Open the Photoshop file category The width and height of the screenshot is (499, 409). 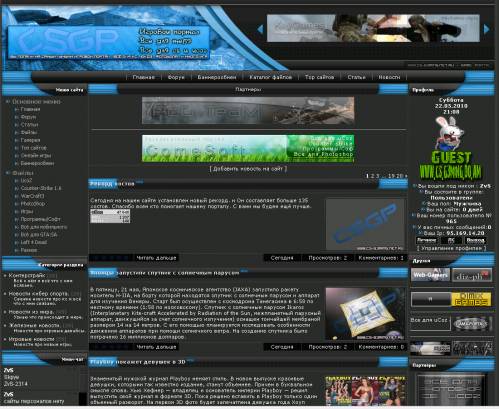click(33, 204)
